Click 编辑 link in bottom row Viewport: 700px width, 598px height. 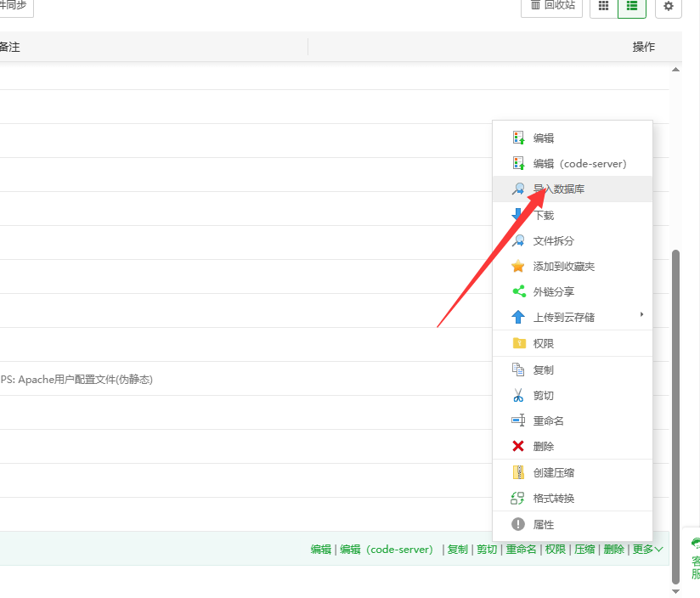(x=321, y=550)
